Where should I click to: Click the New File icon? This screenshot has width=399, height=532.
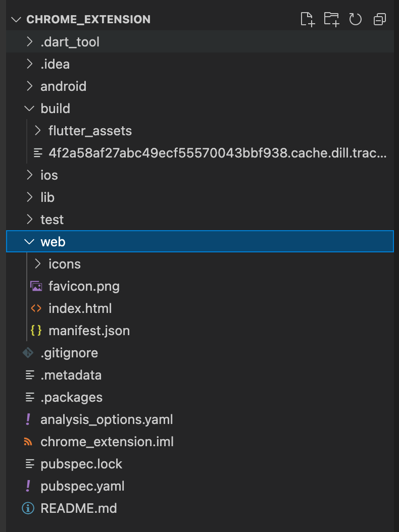coord(307,19)
